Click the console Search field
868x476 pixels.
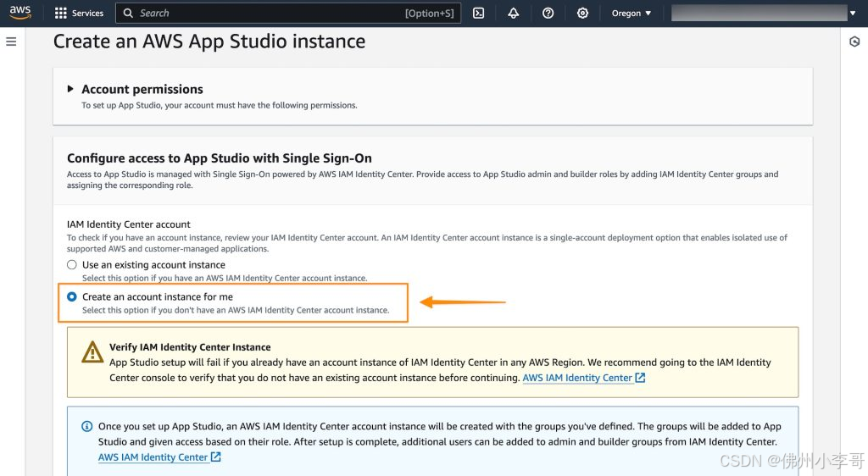pyautogui.click(x=288, y=14)
